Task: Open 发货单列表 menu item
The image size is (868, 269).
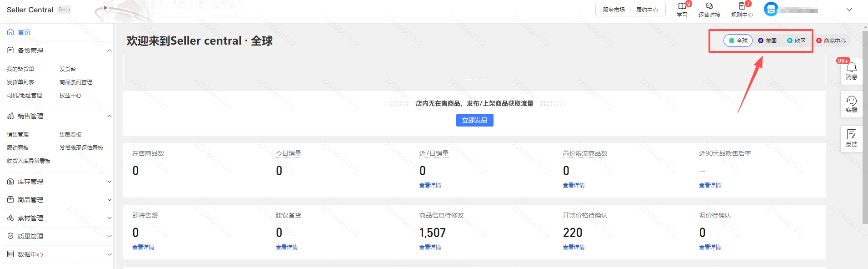Action: click(20, 82)
